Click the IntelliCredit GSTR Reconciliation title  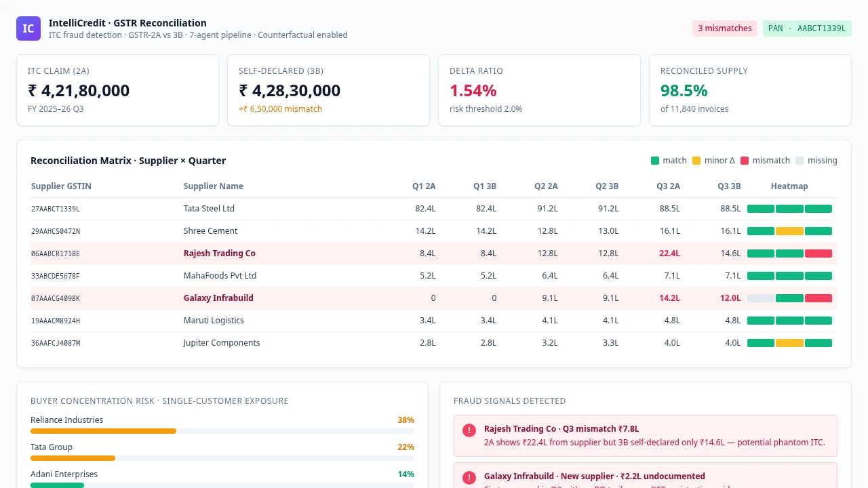point(127,23)
